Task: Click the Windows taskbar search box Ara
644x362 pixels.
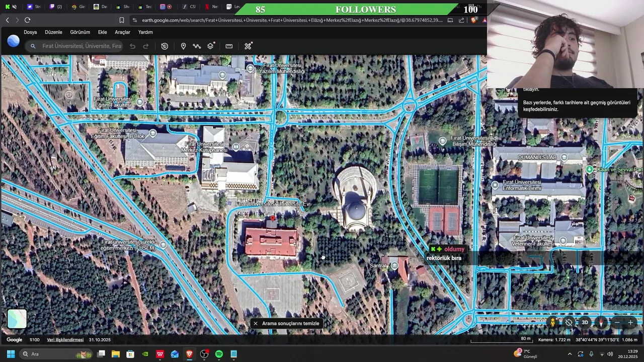Action: (x=56, y=354)
